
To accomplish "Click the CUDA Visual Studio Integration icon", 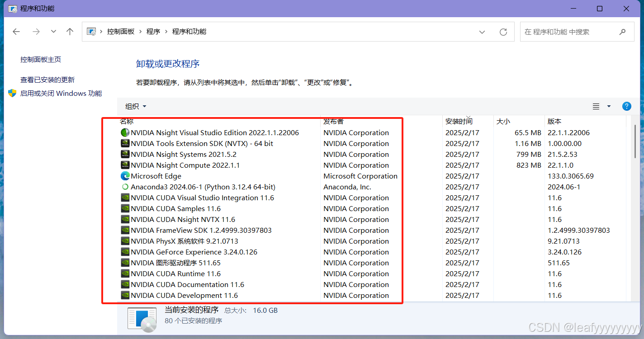I will (x=125, y=198).
